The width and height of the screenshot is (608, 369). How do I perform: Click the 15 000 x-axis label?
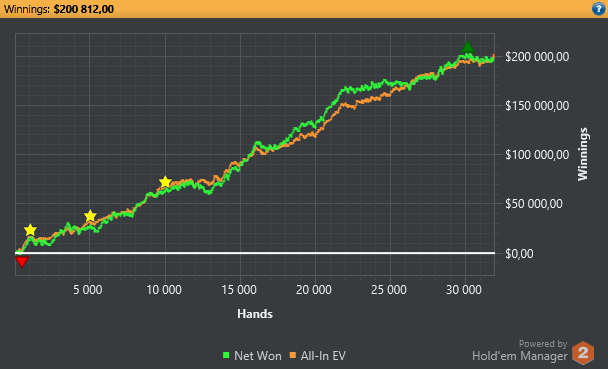[x=239, y=290]
